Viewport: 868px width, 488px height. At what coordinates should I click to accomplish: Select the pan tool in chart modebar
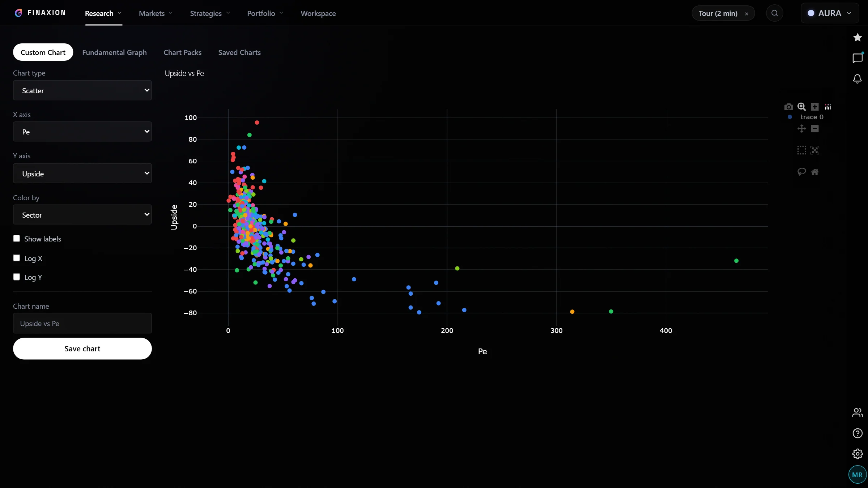click(801, 129)
